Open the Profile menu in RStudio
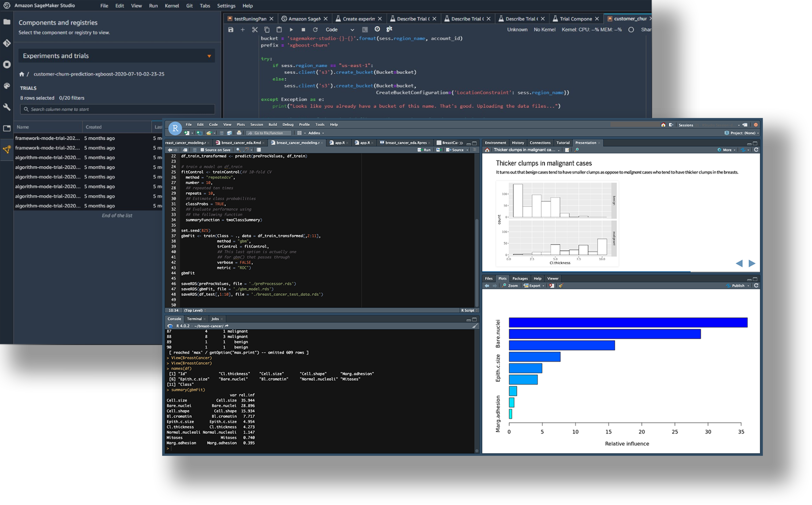The width and height of the screenshot is (812, 505). click(x=304, y=125)
